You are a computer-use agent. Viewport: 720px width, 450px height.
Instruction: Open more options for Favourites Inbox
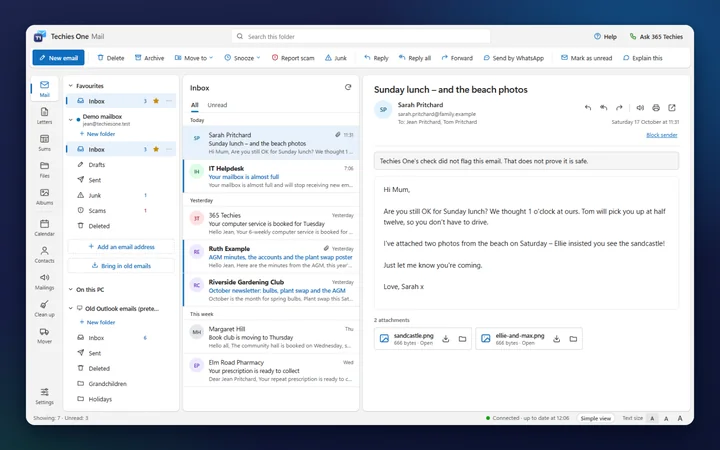tap(169, 101)
